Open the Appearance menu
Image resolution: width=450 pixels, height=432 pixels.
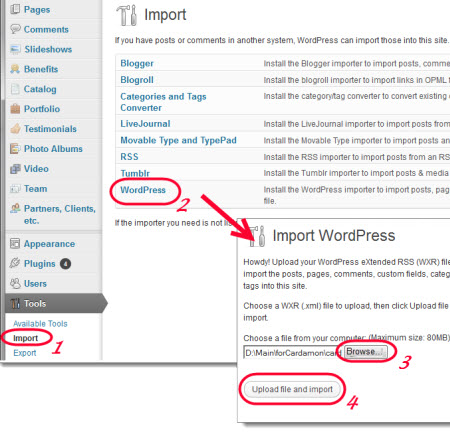coord(49,244)
